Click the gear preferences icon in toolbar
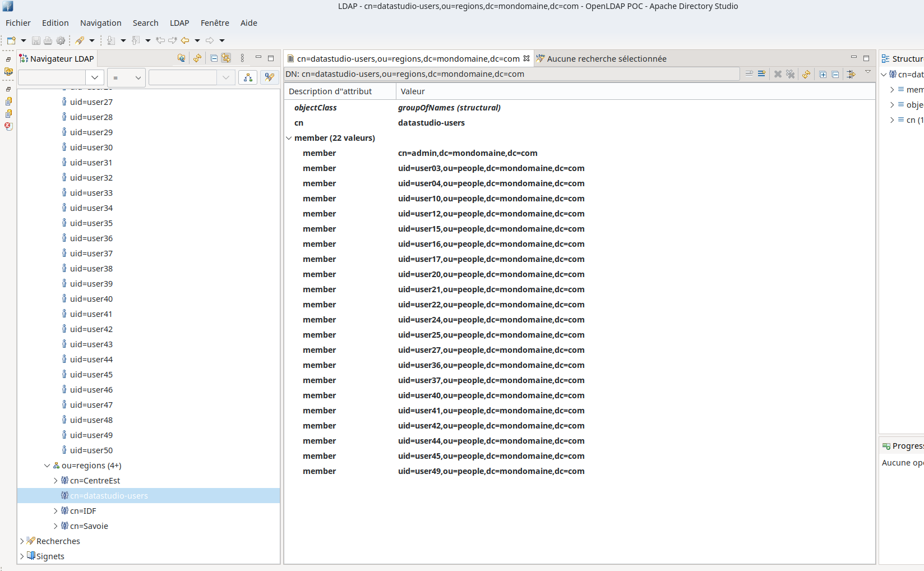This screenshot has width=924, height=571. tap(61, 40)
